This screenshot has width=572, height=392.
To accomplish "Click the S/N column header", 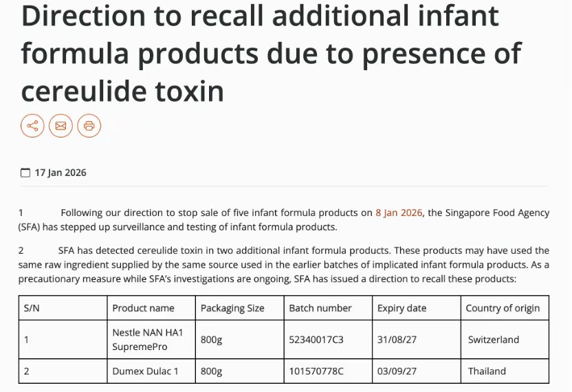I will [32, 308].
